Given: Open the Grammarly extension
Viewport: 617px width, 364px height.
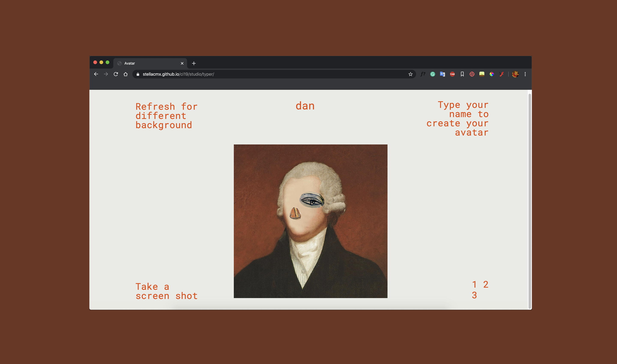Looking at the screenshot, I should [x=433, y=74].
